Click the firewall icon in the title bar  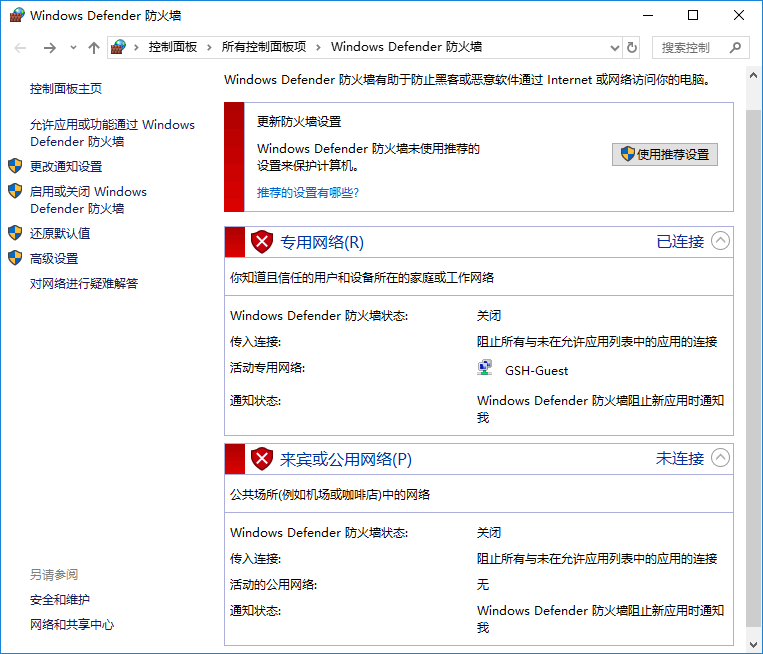17,15
